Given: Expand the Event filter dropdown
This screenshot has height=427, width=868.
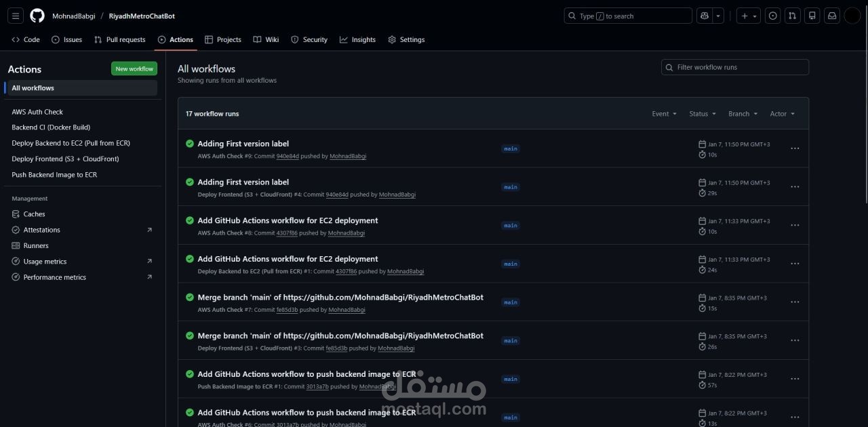Looking at the screenshot, I should 665,114.
